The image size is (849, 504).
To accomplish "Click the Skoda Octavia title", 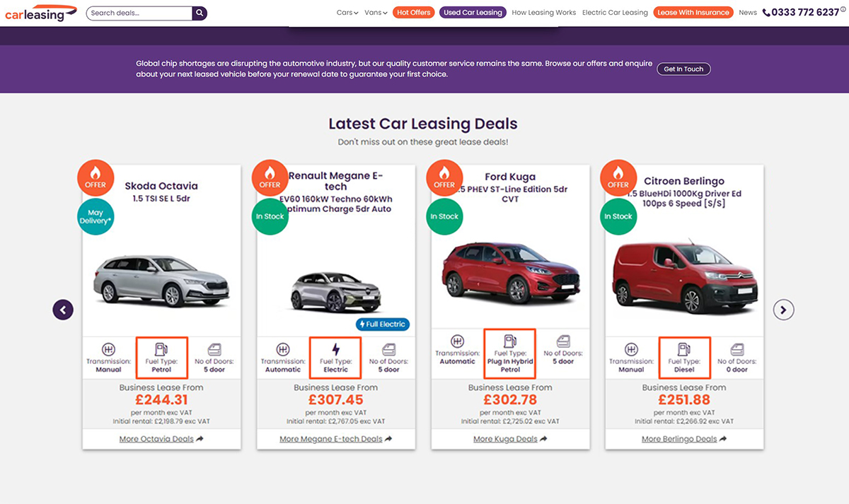I will point(161,186).
